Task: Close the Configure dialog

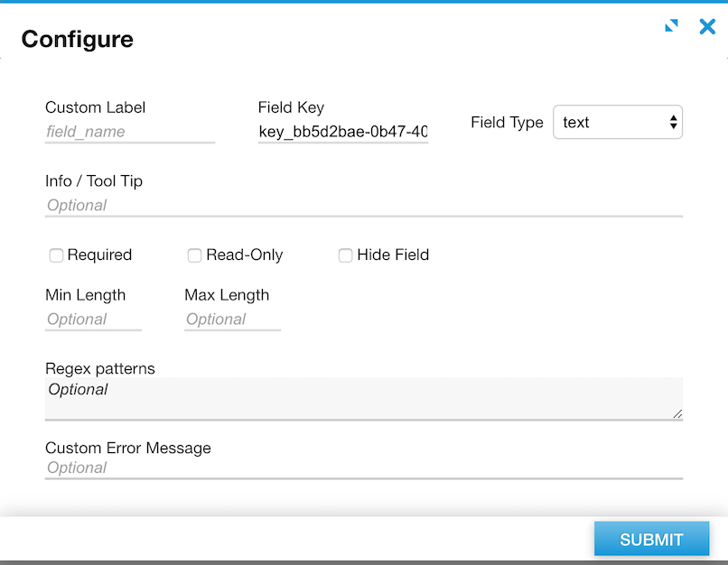Action: point(707,27)
